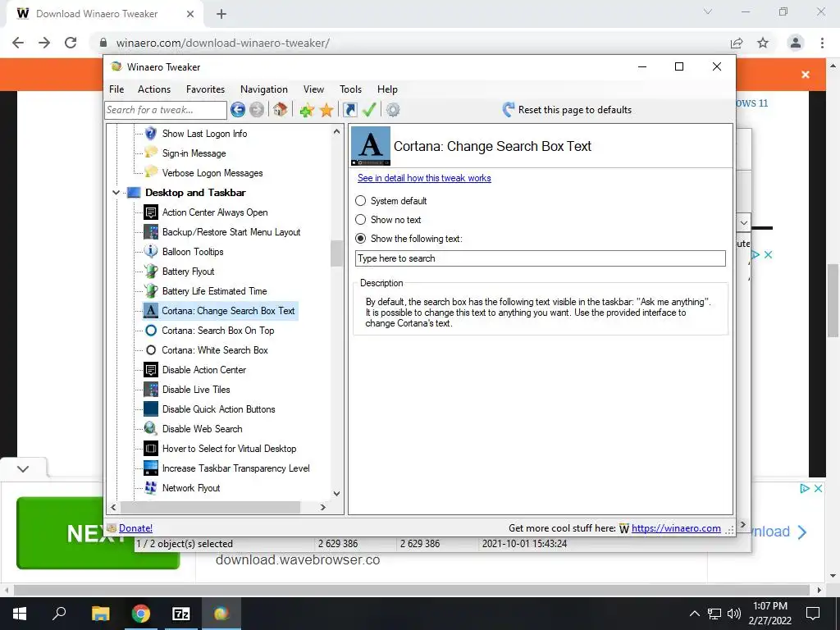This screenshot has width=840, height=630.
Task: Open the Help menu
Action: 387,89
